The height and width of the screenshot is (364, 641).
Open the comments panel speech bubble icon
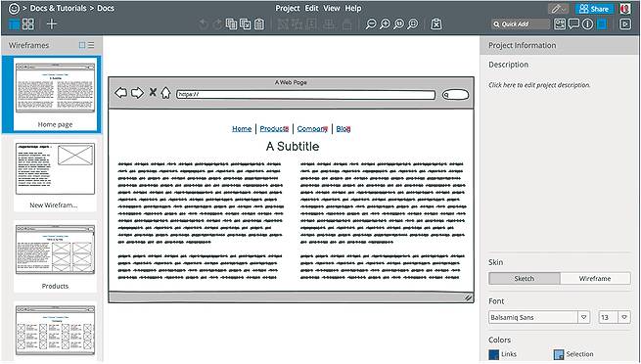click(x=573, y=24)
